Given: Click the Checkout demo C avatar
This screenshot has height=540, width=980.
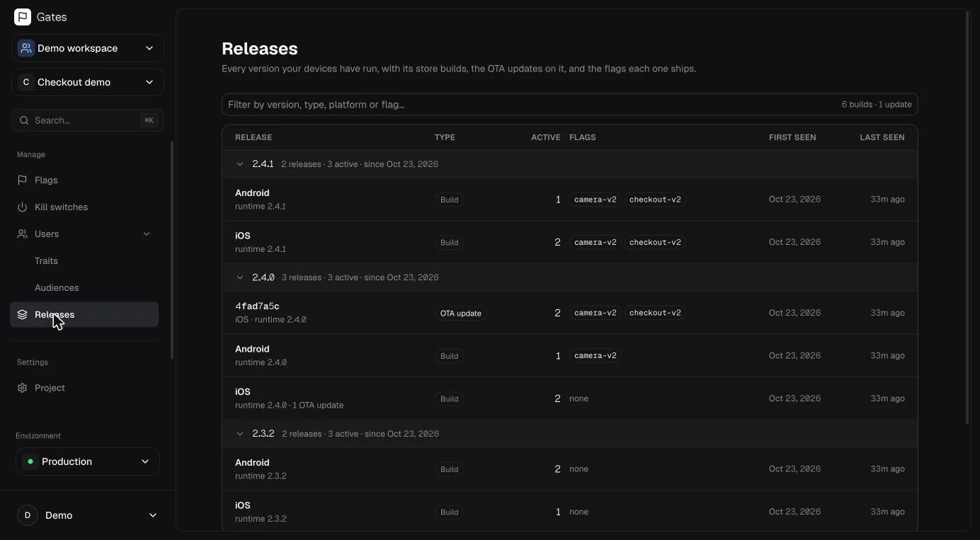Looking at the screenshot, I should pos(26,82).
